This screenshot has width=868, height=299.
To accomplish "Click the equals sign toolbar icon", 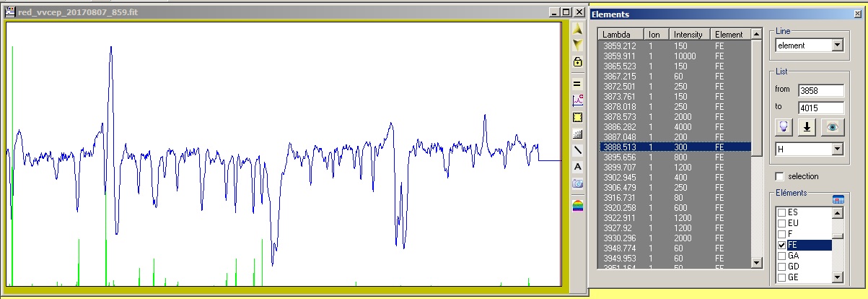I will pyautogui.click(x=577, y=84).
